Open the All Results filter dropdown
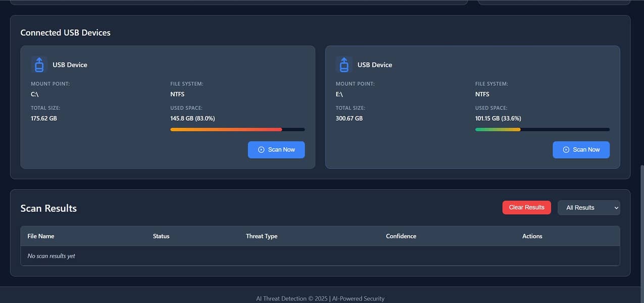644x303 pixels. (588, 208)
